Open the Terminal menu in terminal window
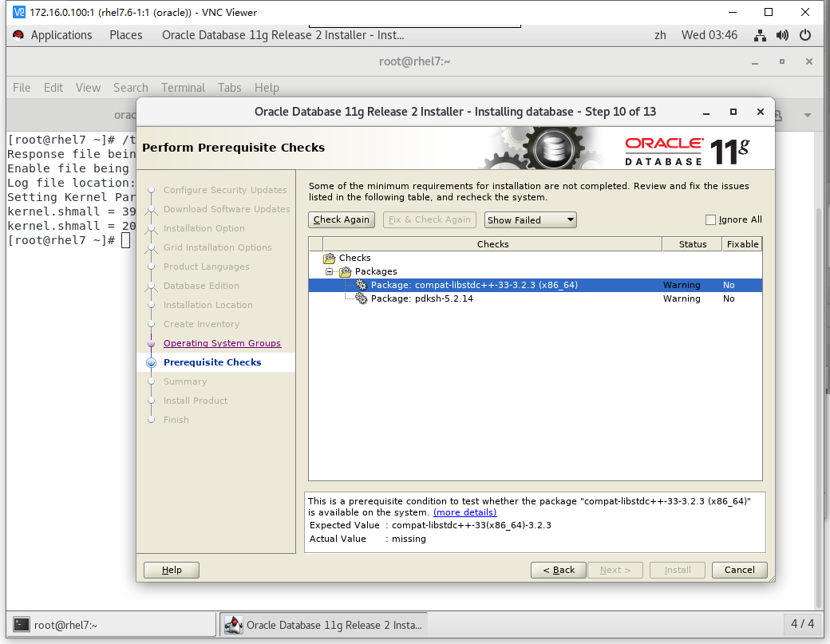830x644 pixels. tap(183, 88)
